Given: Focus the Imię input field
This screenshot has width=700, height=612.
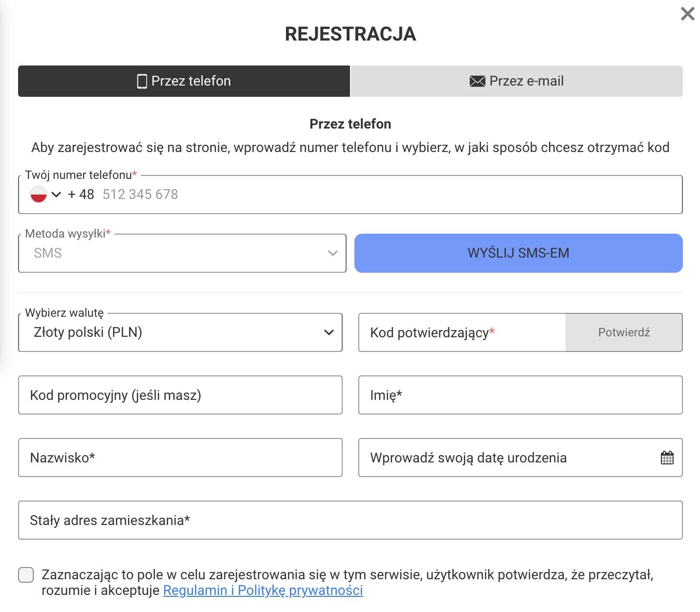Looking at the screenshot, I should (x=520, y=395).
